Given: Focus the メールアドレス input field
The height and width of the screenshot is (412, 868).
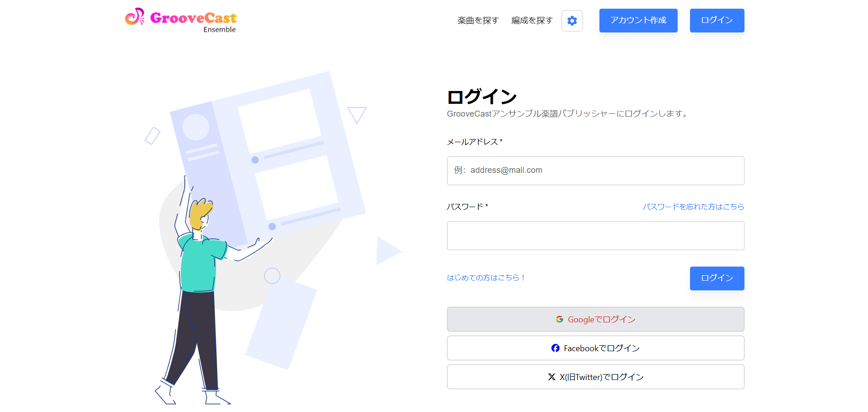Looking at the screenshot, I should (x=595, y=171).
